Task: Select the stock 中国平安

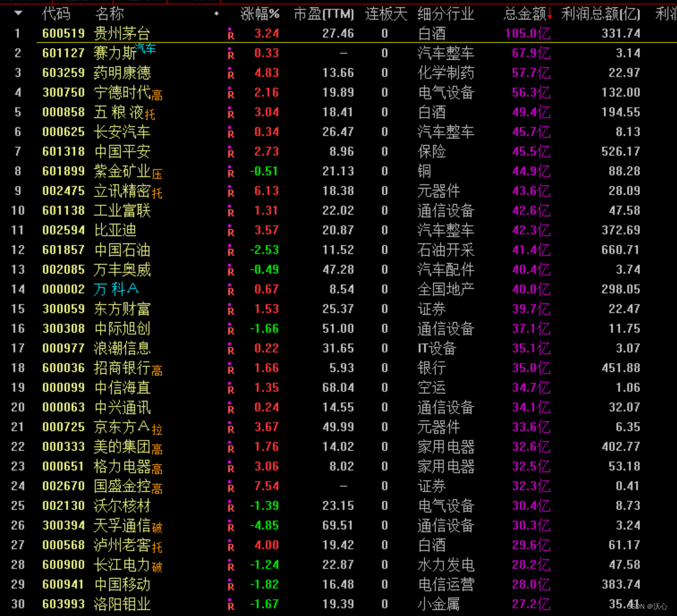Action: (122, 151)
